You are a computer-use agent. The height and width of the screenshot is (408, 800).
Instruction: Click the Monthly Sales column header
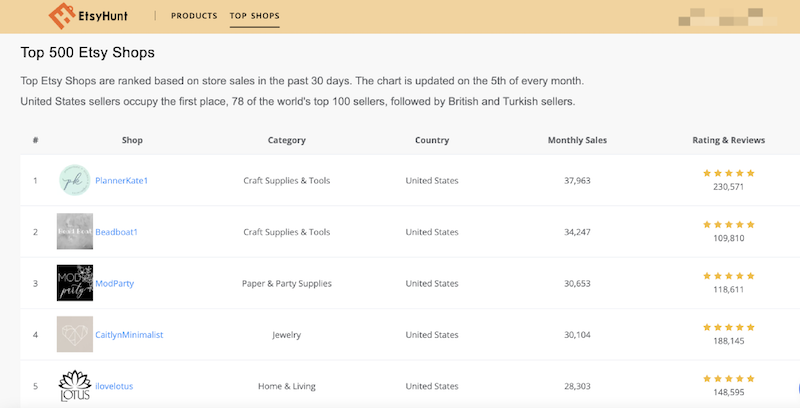(577, 140)
